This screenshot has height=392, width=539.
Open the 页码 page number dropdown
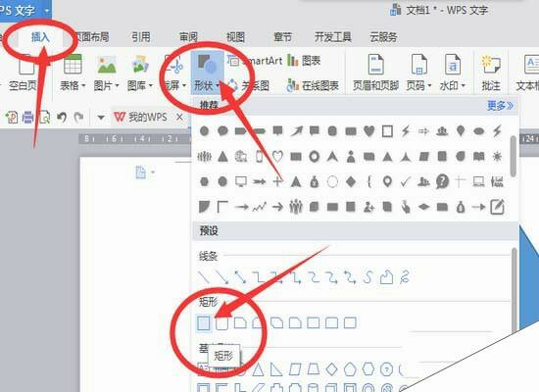click(x=418, y=73)
